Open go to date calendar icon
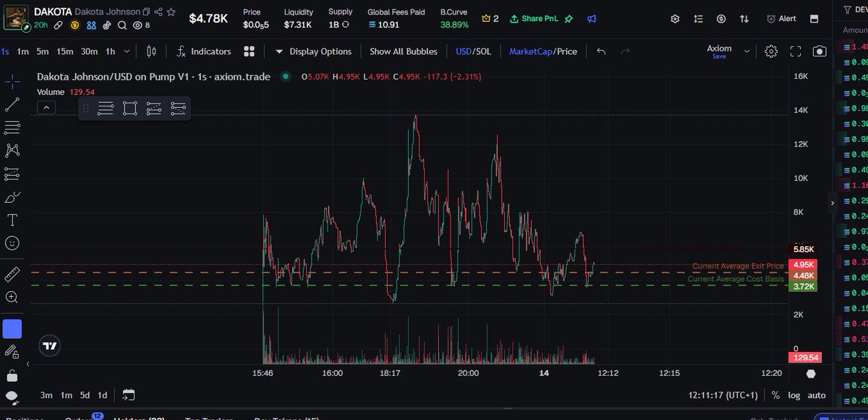The image size is (868, 420). click(x=129, y=395)
